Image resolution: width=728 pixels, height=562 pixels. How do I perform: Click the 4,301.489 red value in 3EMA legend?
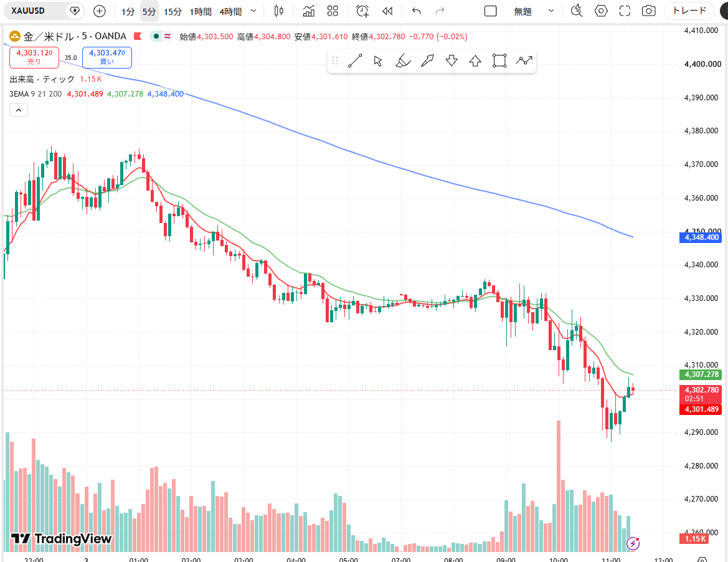85,94
